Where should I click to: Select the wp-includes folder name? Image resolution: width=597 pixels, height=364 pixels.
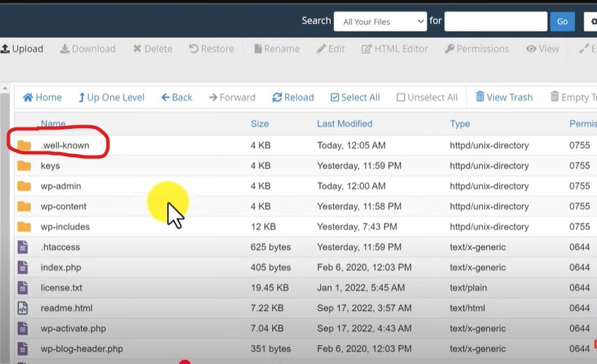[x=66, y=227]
